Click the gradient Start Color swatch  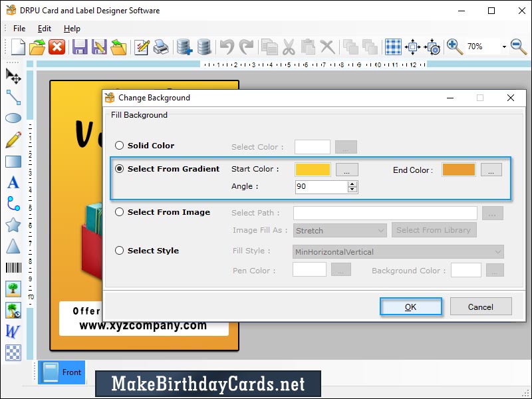[x=313, y=170]
